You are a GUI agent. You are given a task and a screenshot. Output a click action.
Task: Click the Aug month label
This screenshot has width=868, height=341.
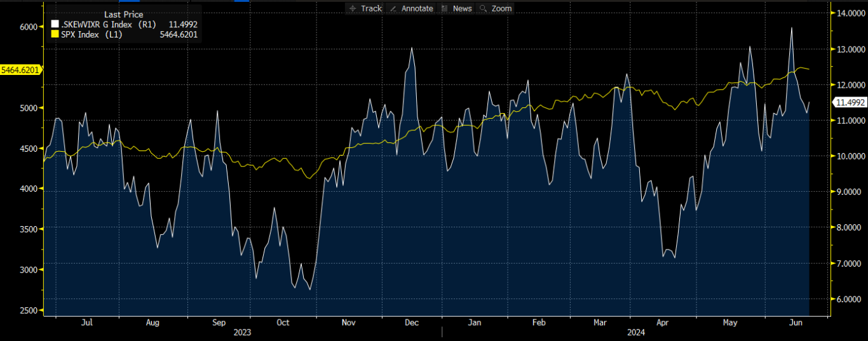pos(153,323)
